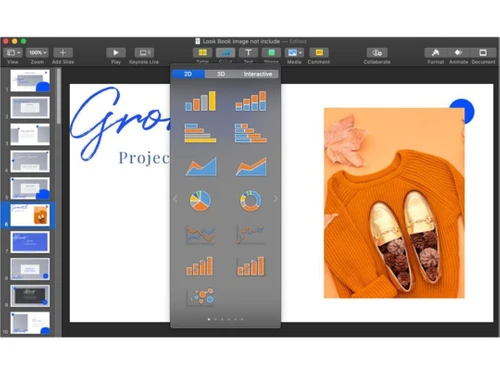Show the Document inspector
The height and width of the screenshot is (375, 500).
[483, 53]
